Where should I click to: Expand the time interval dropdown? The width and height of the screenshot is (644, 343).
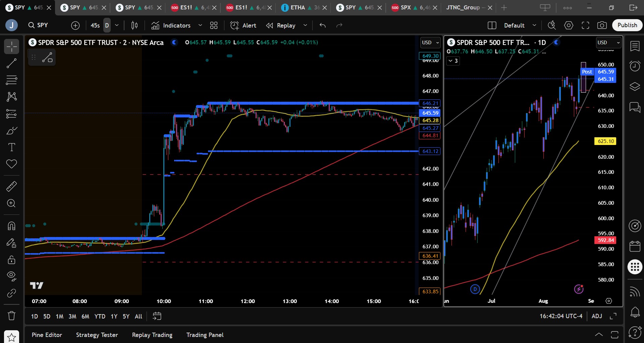coord(117,25)
